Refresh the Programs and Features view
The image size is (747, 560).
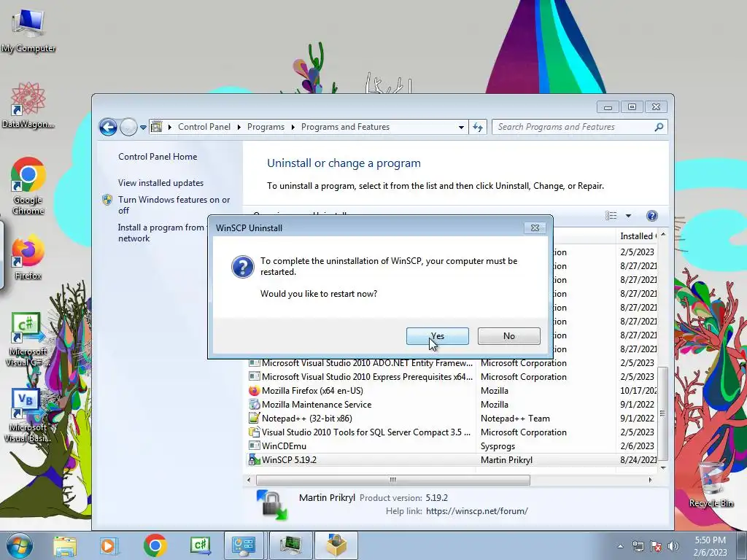[478, 127]
